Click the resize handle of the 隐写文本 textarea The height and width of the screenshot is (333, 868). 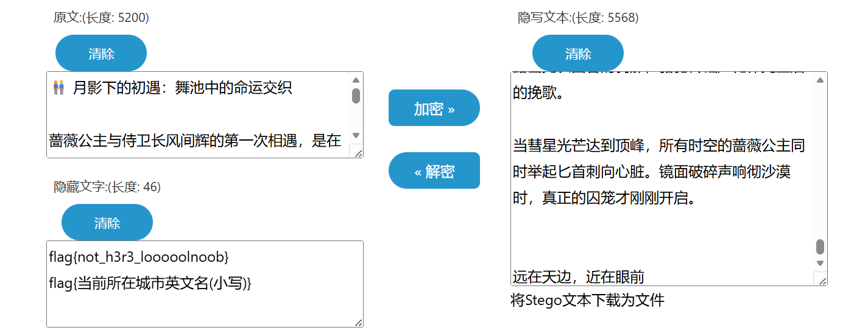click(x=822, y=281)
